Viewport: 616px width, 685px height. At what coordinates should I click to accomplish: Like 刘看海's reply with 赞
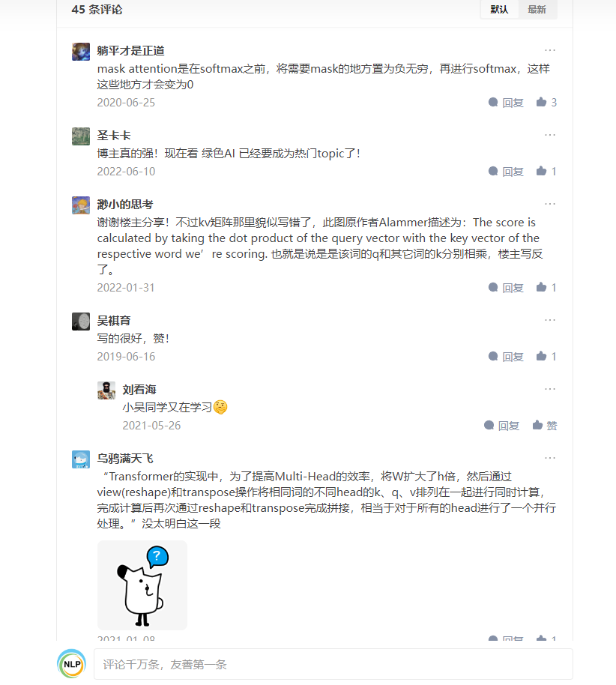click(544, 426)
